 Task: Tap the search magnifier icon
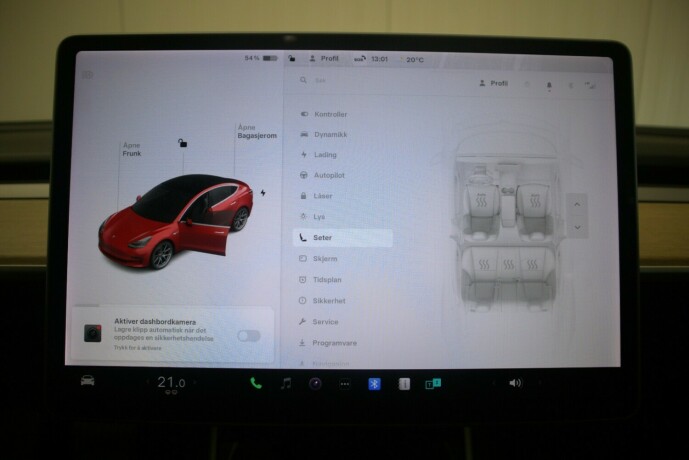(x=303, y=80)
